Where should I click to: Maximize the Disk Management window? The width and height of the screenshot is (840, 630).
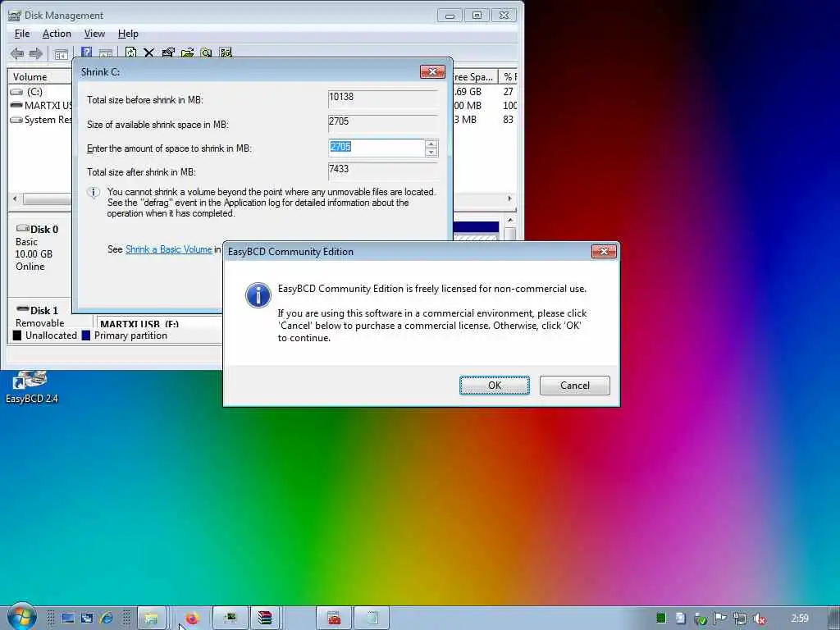477,16
